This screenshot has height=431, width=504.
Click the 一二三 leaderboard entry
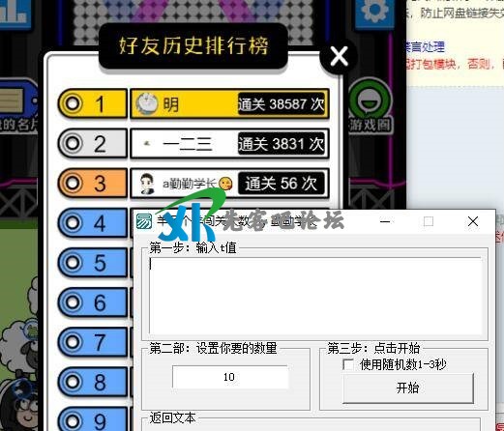pos(229,144)
